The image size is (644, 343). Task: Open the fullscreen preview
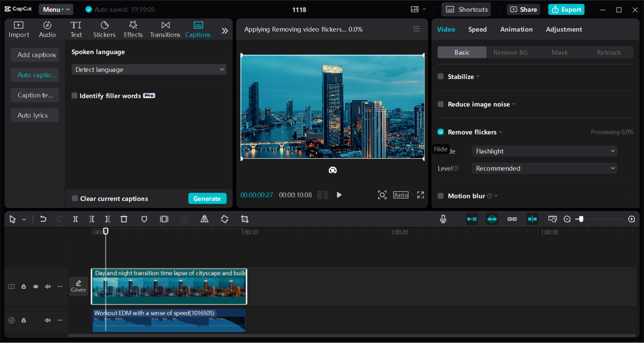pyautogui.click(x=420, y=195)
